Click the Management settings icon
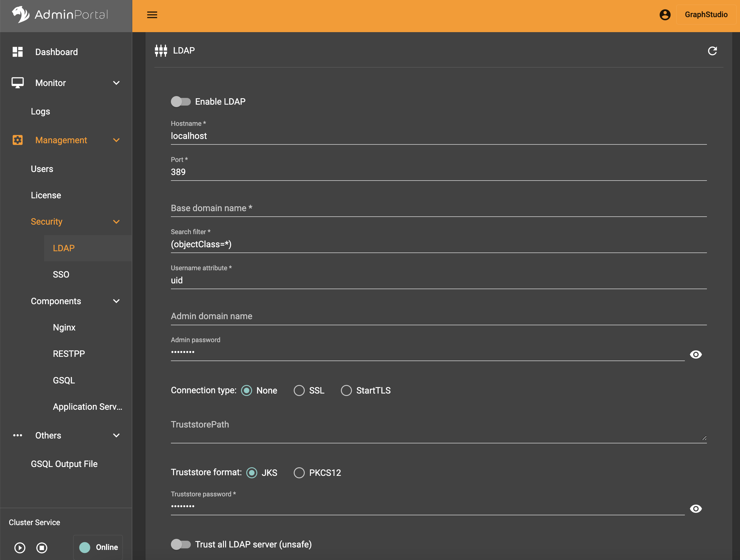The image size is (740, 560). pos(17,140)
